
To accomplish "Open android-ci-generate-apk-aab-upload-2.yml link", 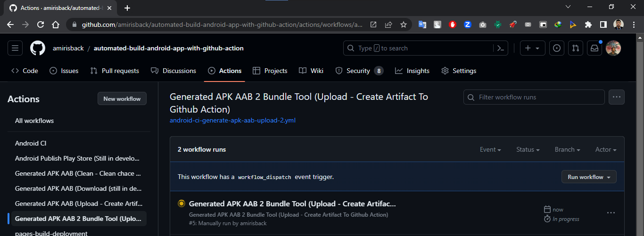I will coord(232,120).
